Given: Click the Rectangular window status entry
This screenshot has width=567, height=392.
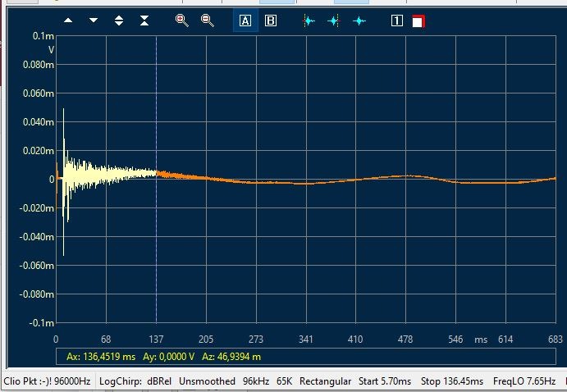Looking at the screenshot, I should click(x=326, y=381).
